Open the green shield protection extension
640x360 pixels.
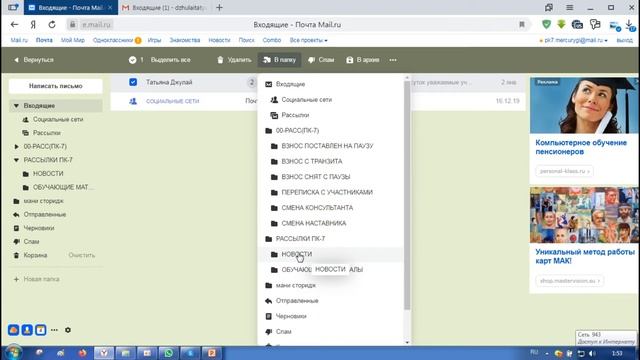tap(546, 24)
